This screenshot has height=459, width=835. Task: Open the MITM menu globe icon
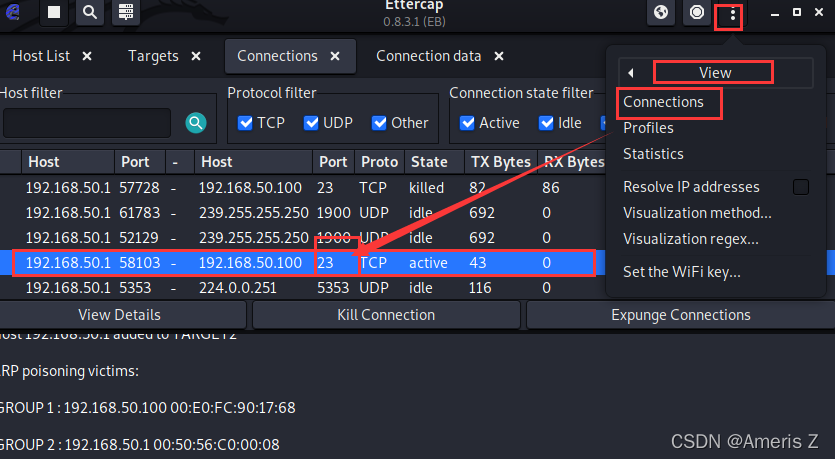point(661,12)
